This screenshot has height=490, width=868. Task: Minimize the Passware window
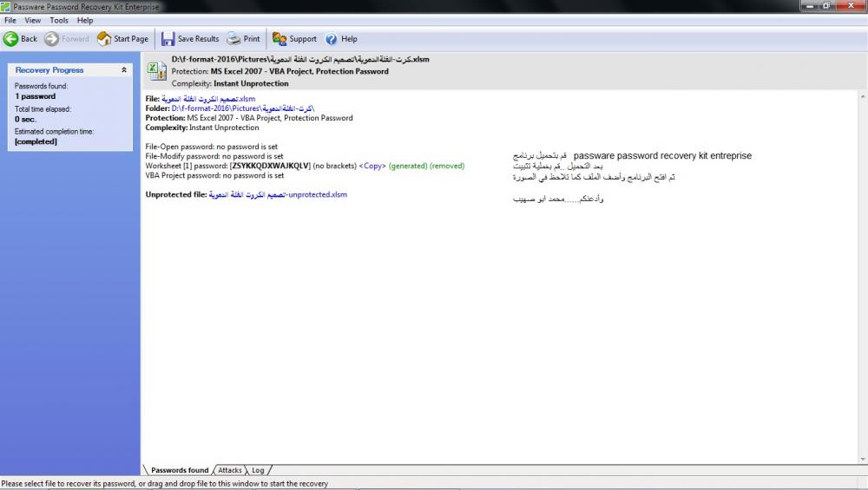(809, 5)
